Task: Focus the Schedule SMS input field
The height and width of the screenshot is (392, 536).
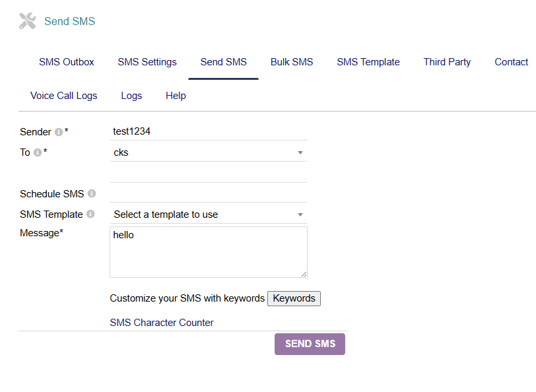Action: coord(208,193)
